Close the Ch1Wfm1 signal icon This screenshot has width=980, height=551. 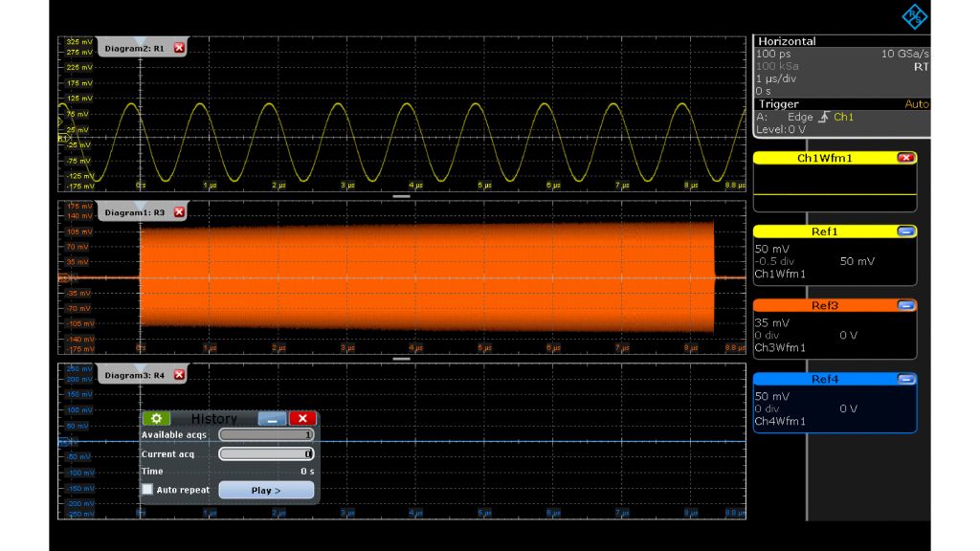click(x=905, y=158)
